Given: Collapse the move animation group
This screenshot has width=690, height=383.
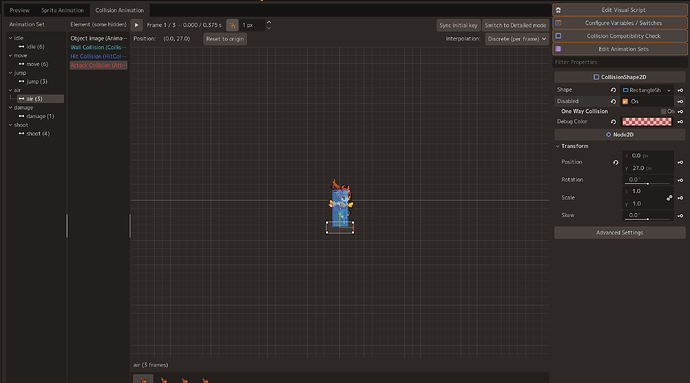Looking at the screenshot, I should click(11, 55).
